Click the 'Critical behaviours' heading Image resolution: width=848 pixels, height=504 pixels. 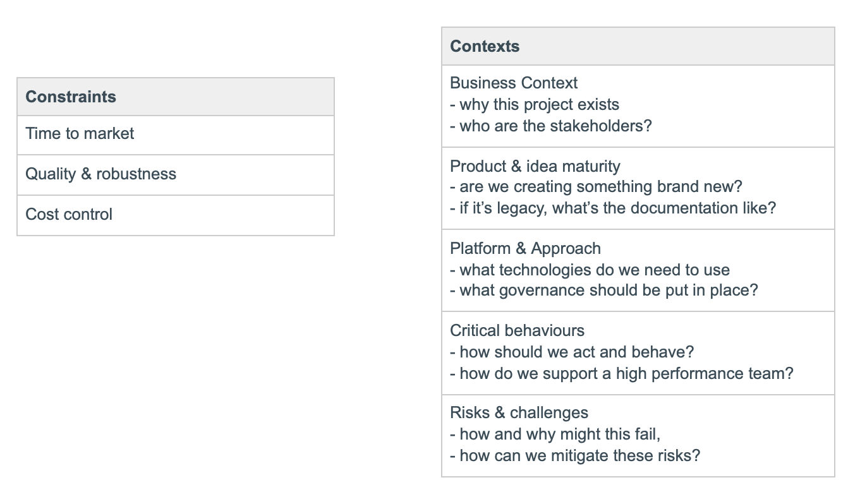[517, 331]
